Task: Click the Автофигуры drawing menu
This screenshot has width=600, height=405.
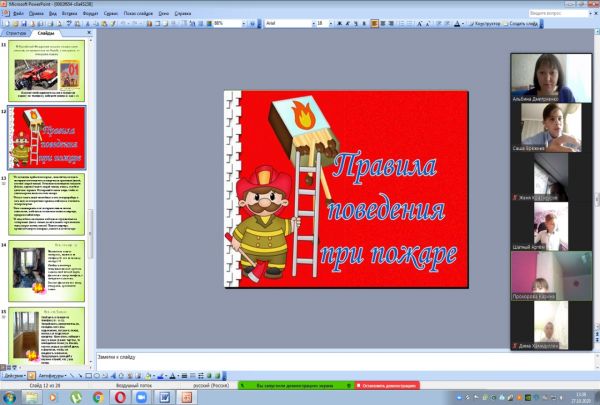Action: pyautogui.click(x=50, y=375)
